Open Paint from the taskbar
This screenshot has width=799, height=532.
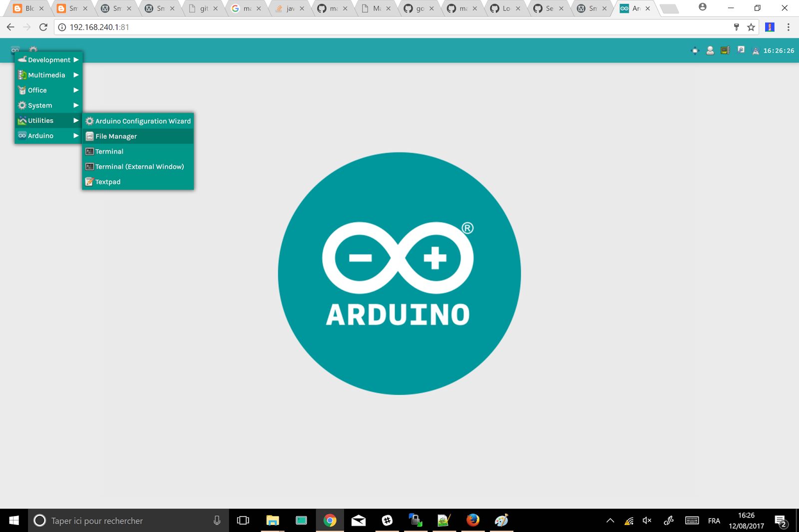501,521
